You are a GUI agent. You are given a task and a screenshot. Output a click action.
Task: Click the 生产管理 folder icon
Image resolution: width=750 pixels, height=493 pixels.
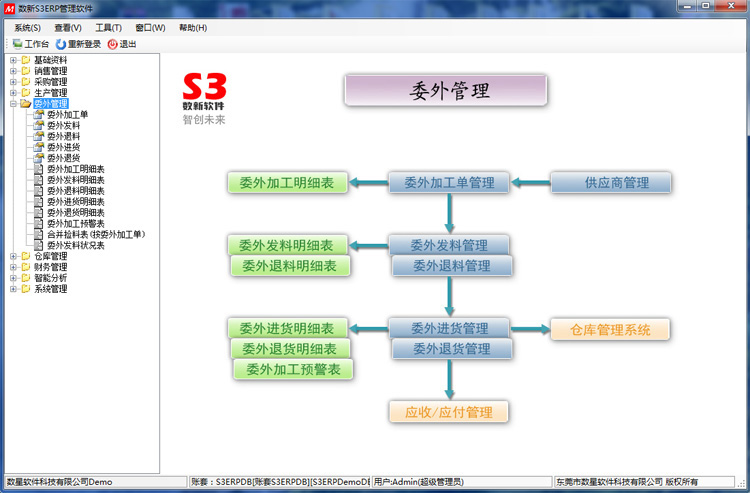[26, 93]
